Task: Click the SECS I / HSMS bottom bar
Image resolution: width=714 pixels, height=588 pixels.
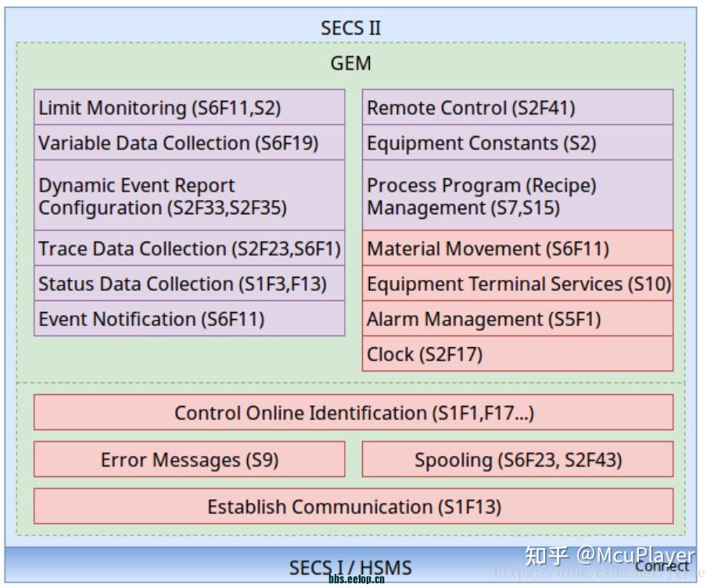Action: (x=350, y=565)
